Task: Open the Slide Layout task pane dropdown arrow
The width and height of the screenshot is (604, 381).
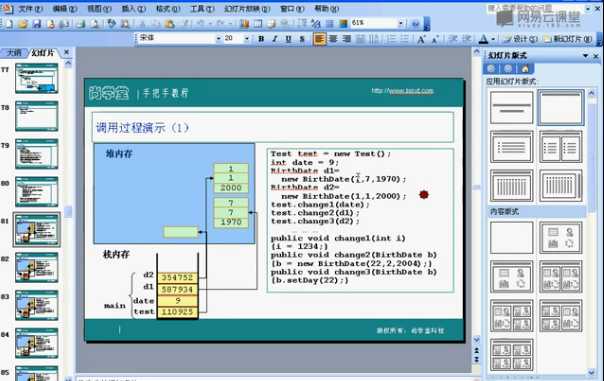Action: tap(586, 55)
